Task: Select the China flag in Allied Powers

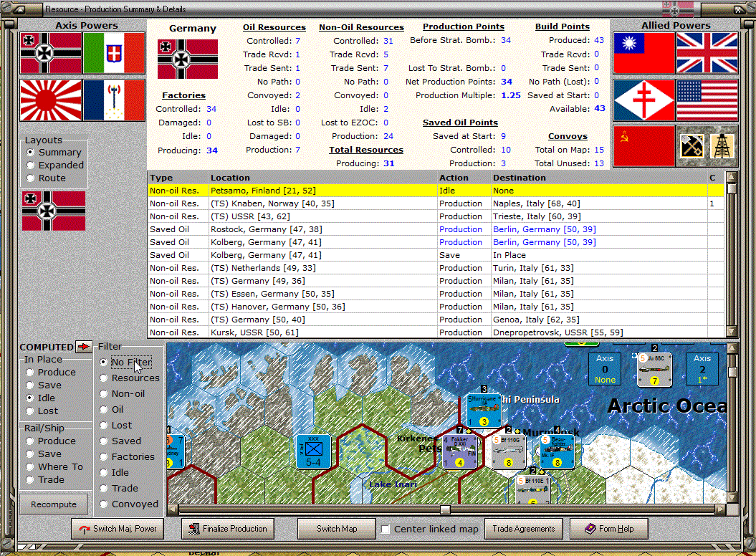Action: (x=643, y=53)
